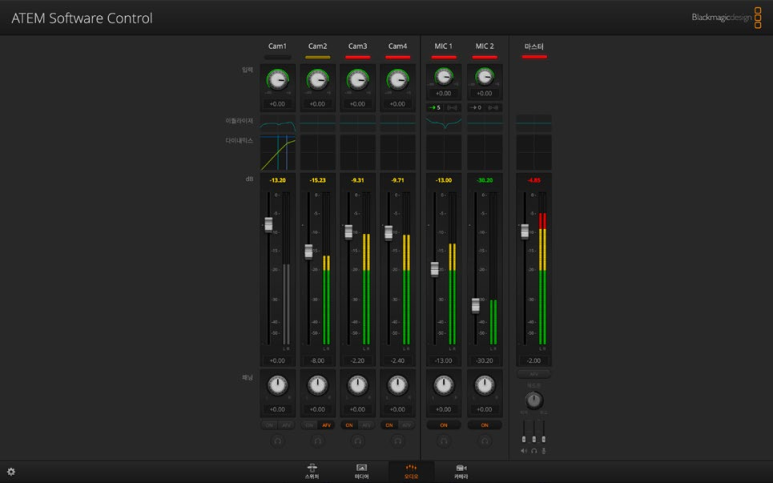Click the MIC 2 fader handle
Viewport: 773px width, 483px height.
(x=475, y=306)
